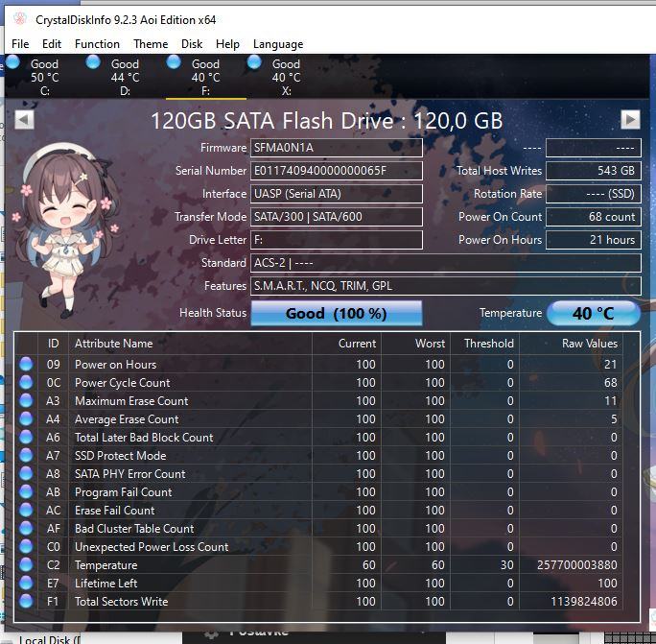Open the Language menu

point(278,44)
